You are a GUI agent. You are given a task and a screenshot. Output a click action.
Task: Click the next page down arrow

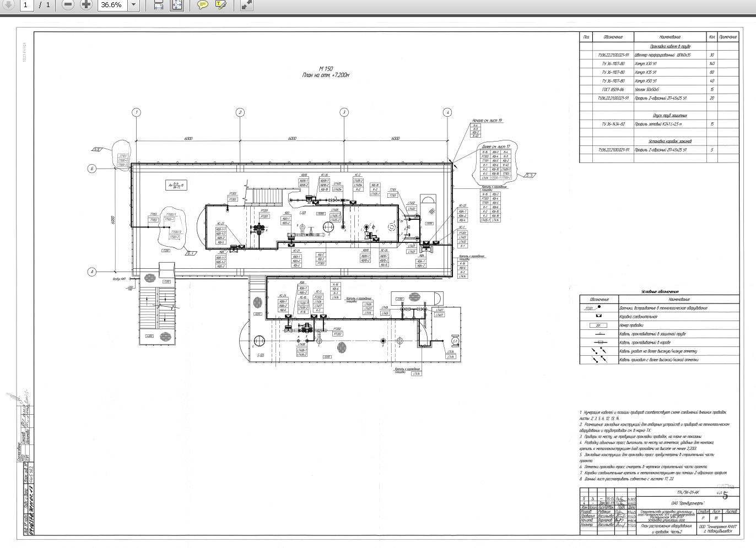click(9, 4)
